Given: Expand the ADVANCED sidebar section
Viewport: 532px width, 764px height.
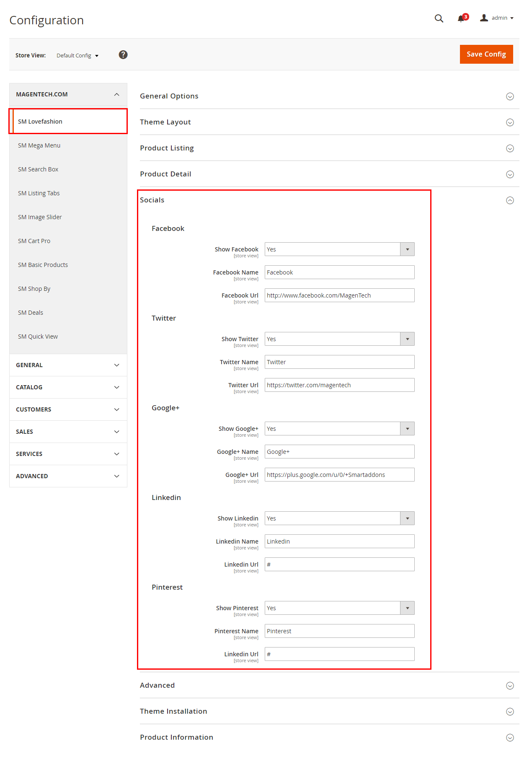Looking at the screenshot, I should [x=68, y=476].
